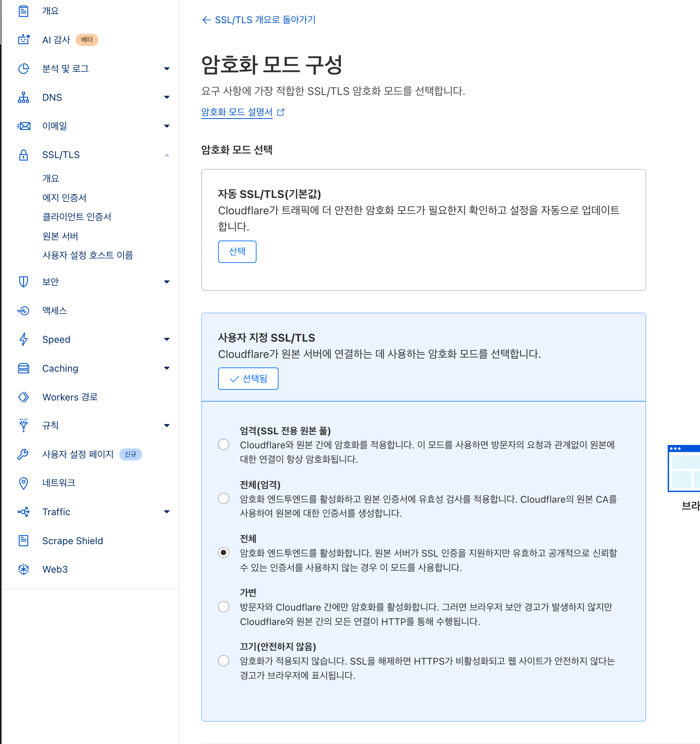Select the 가변 radio option

(224, 606)
